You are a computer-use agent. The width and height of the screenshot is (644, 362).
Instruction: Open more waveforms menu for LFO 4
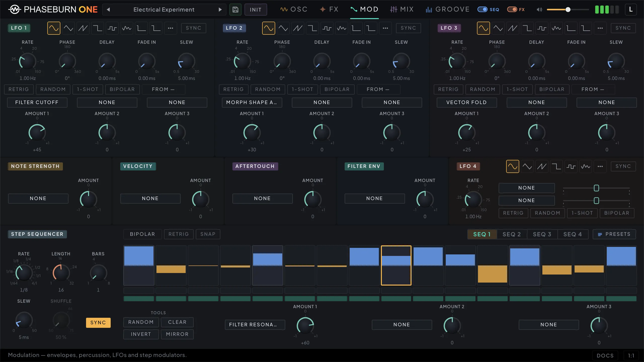[x=600, y=166]
